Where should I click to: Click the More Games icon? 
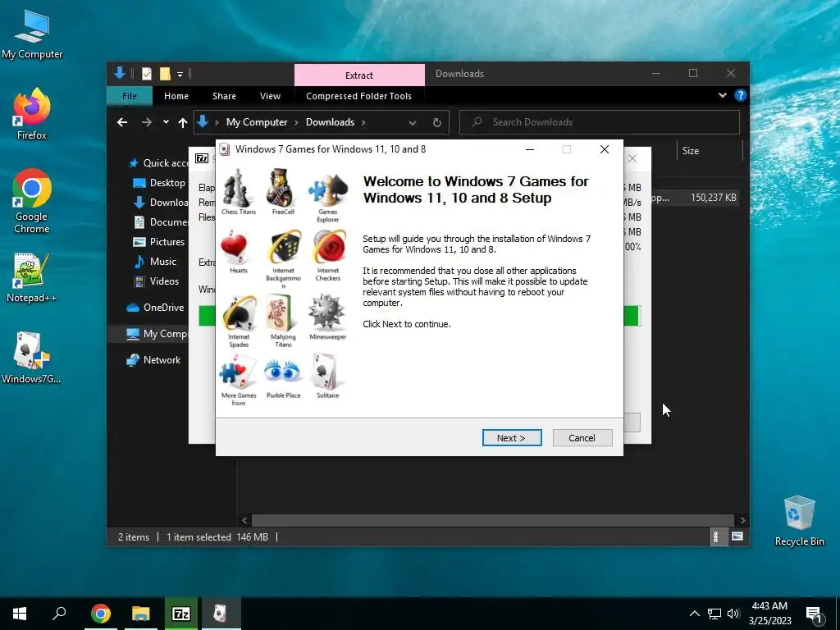click(239, 381)
